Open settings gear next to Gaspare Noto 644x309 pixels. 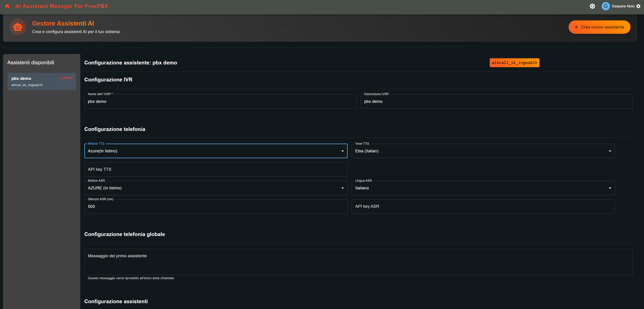tap(638, 6)
